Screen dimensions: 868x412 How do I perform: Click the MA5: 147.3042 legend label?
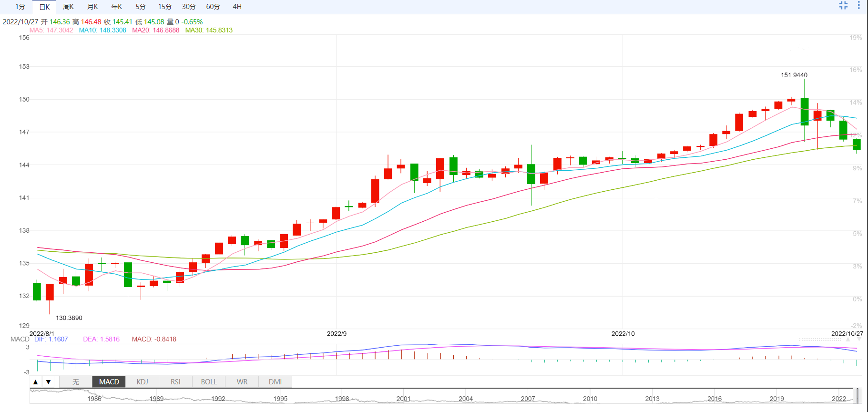click(51, 30)
